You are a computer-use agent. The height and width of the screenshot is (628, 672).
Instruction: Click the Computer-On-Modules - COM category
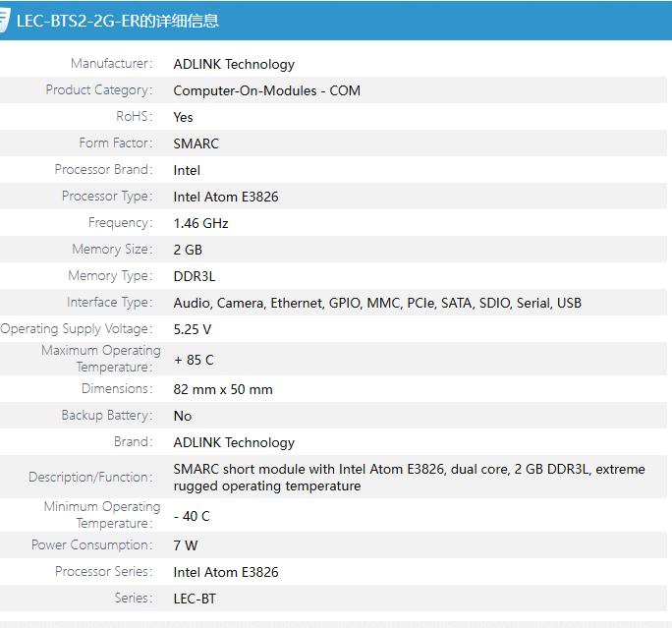click(x=266, y=90)
